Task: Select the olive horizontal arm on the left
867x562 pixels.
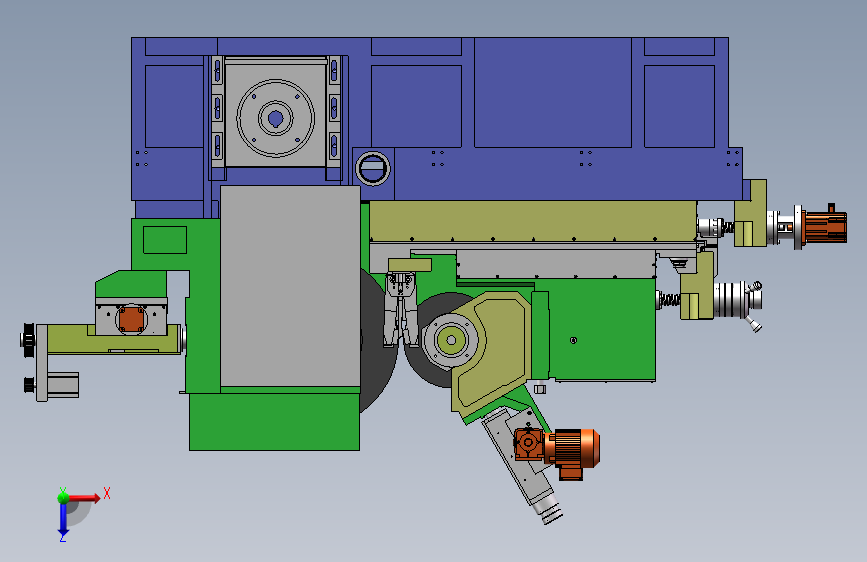Action: 113,339
